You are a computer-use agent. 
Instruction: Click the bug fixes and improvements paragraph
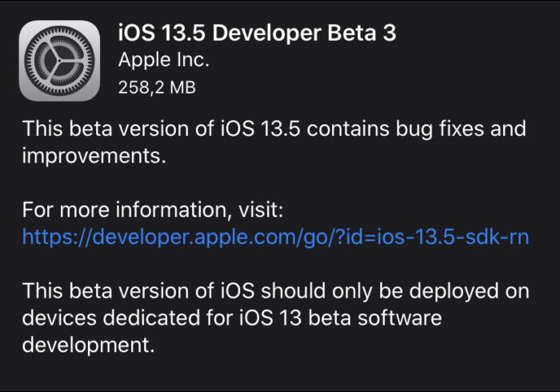pos(274,142)
